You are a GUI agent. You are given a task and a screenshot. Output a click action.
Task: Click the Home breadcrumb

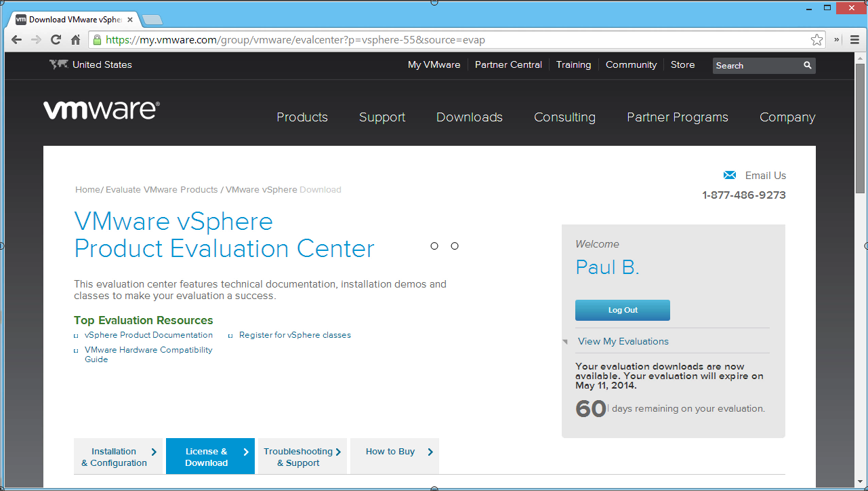(x=87, y=190)
